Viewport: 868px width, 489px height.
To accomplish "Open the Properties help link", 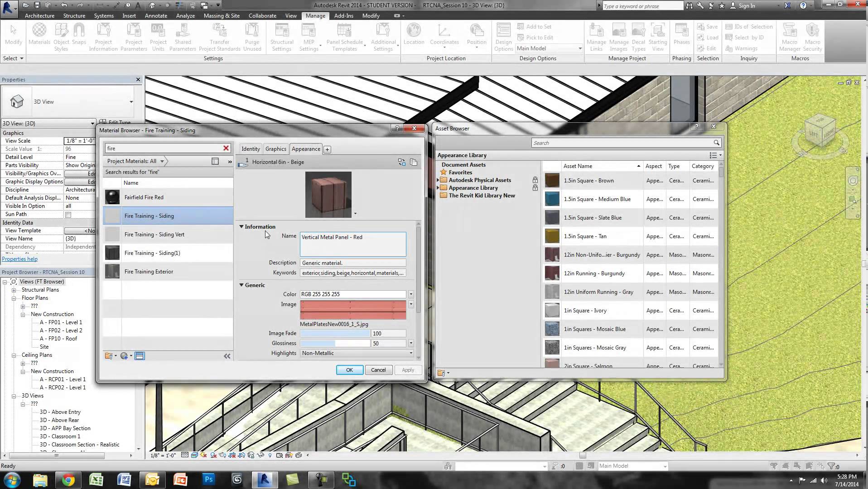I will [20, 259].
